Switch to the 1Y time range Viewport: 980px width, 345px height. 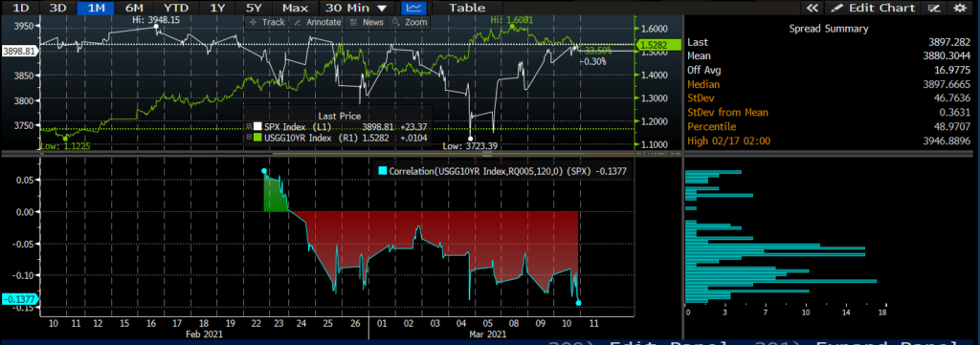217,8
